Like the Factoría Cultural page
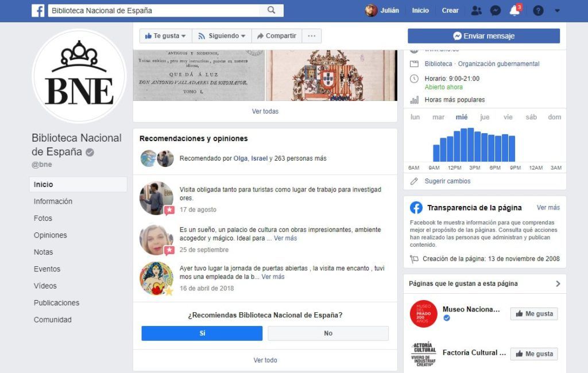The image size is (588, 373). [534, 354]
